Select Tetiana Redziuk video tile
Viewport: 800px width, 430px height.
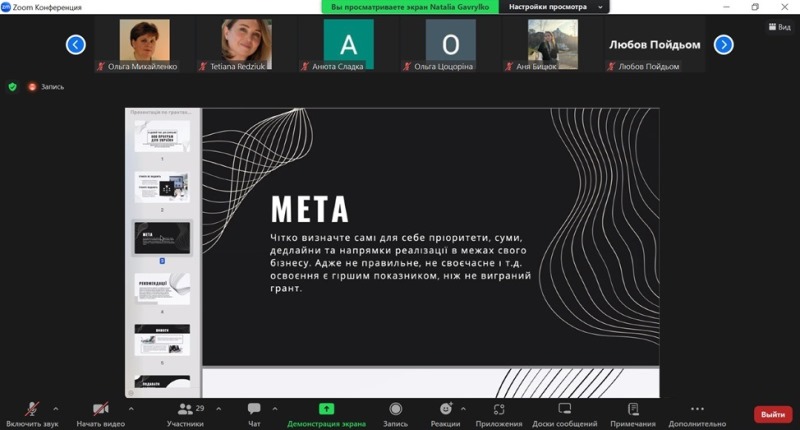click(x=246, y=44)
